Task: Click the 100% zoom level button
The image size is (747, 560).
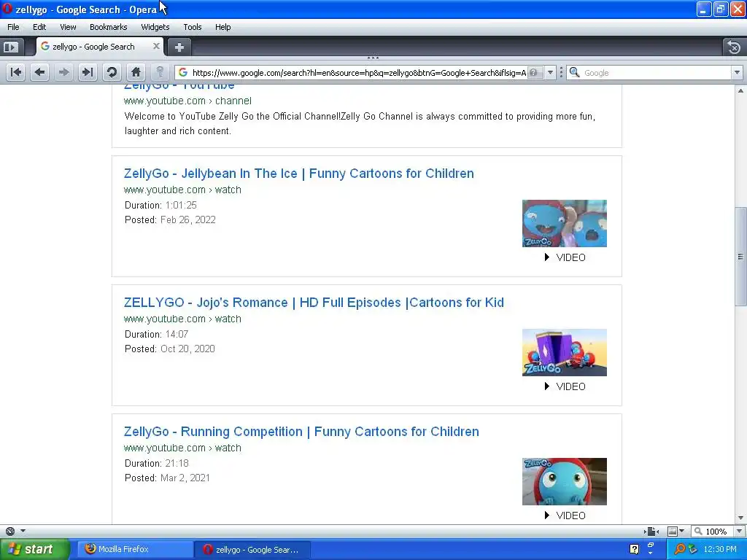Action: [711, 532]
